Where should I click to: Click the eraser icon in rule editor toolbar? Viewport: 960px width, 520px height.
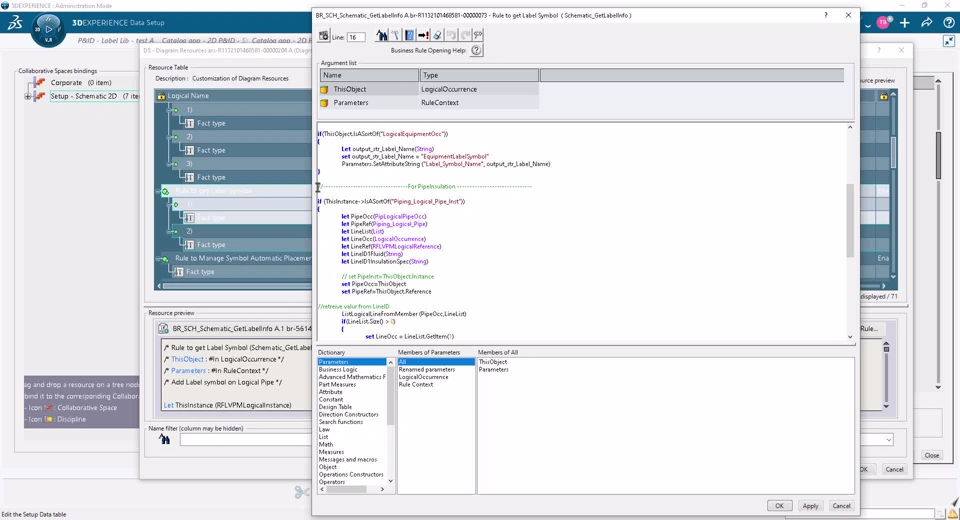click(x=437, y=36)
